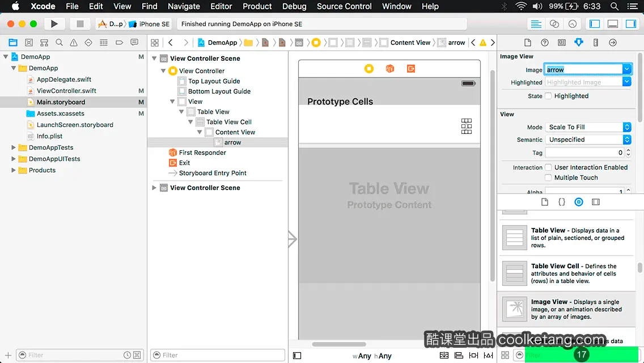644x363 pixels.
Task: Open the Issue navigator
Action: click(74, 43)
